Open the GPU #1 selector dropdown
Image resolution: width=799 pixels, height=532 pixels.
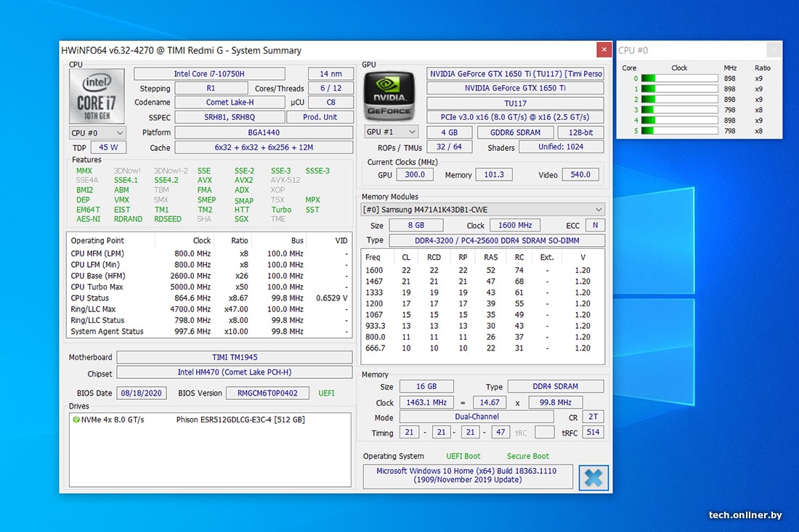click(x=392, y=132)
